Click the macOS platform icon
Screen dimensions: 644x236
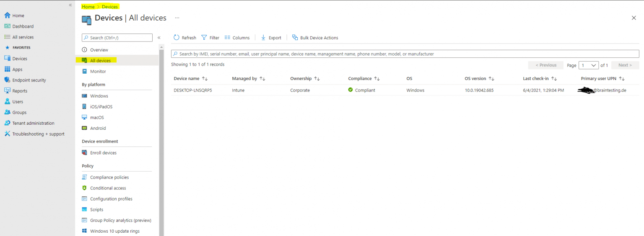(84, 118)
